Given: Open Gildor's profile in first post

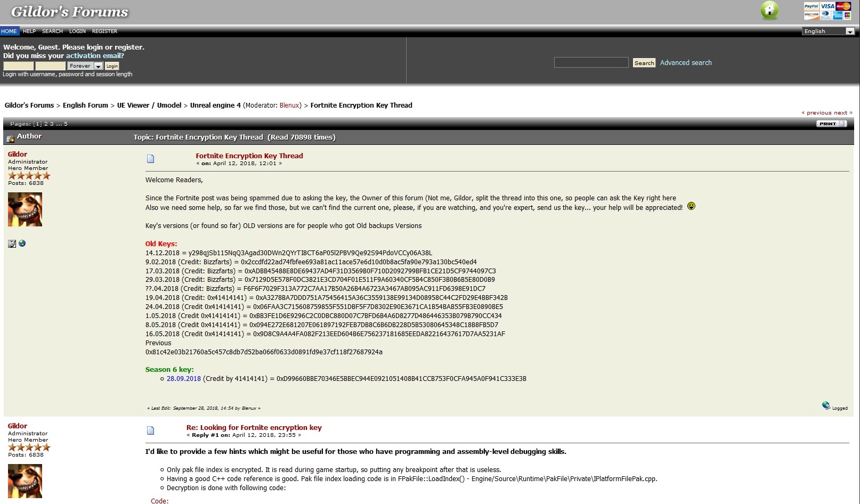Looking at the screenshot, I should click(18, 154).
